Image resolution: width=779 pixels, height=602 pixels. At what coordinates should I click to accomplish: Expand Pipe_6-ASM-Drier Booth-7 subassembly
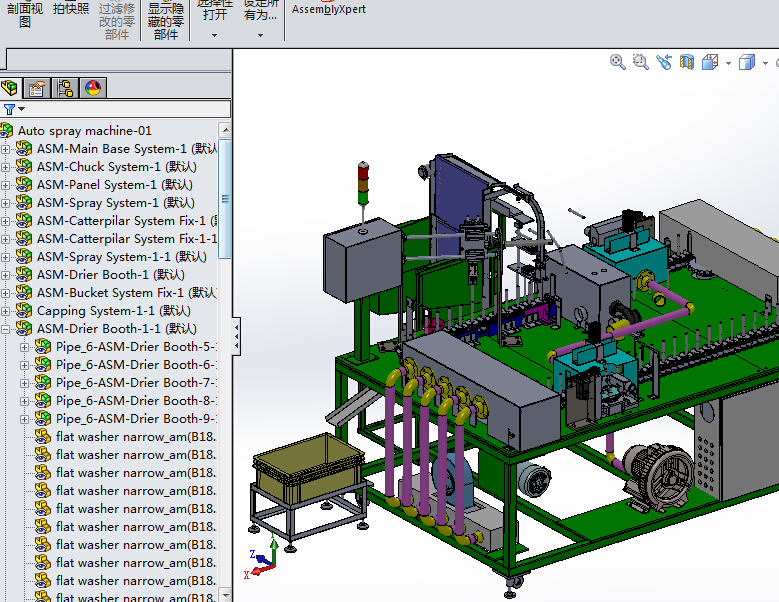pyautogui.click(x=24, y=383)
